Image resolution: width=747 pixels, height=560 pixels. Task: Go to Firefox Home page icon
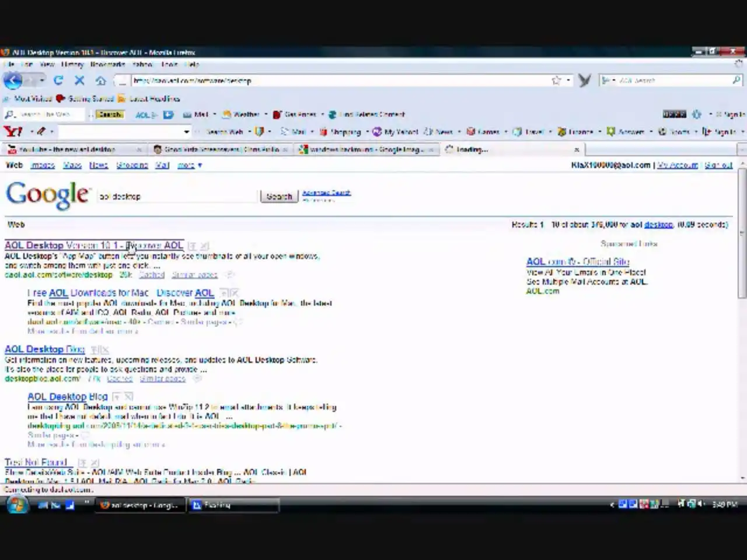pyautogui.click(x=101, y=80)
